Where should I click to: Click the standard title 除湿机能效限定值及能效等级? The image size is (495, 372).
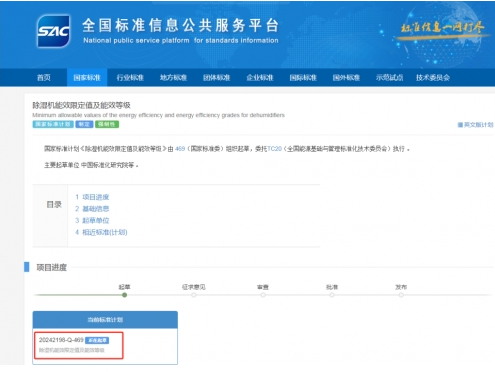(81, 105)
